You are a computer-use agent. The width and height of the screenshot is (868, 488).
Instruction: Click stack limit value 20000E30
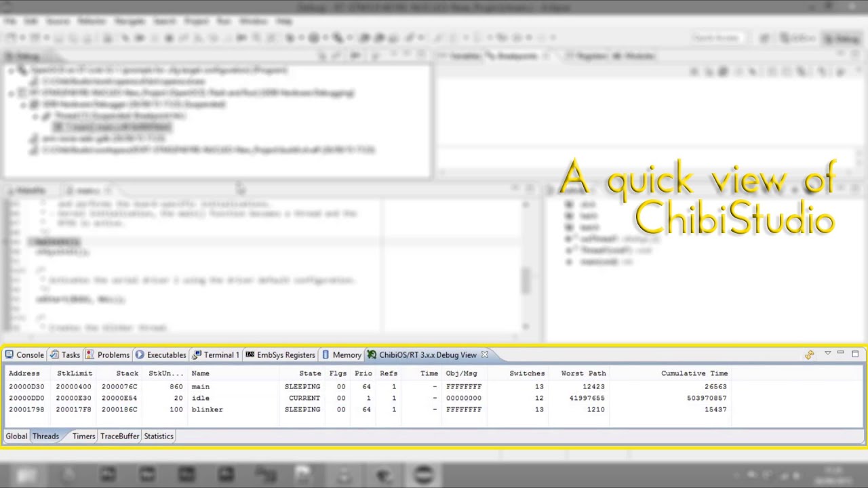(x=73, y=398)
